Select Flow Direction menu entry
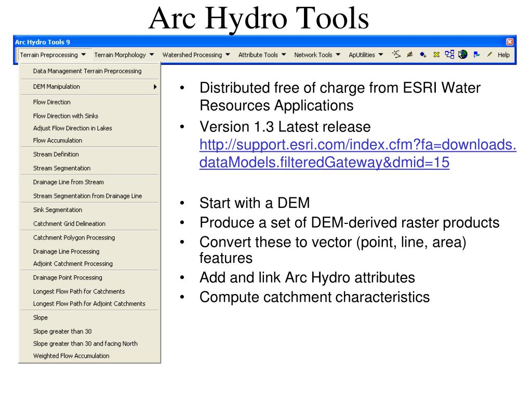Screen dimensions: 532x399 (x=89, y=102)
